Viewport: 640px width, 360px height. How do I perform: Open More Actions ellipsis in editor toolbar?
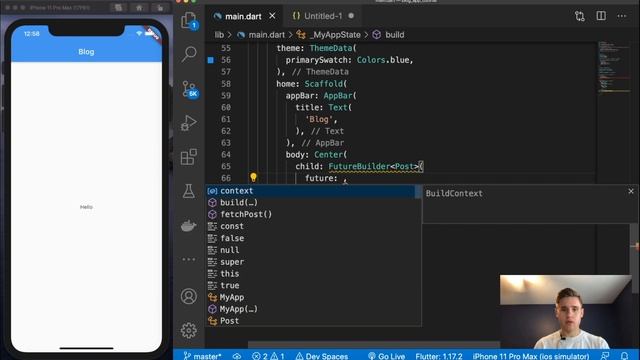tap(622, 16)
